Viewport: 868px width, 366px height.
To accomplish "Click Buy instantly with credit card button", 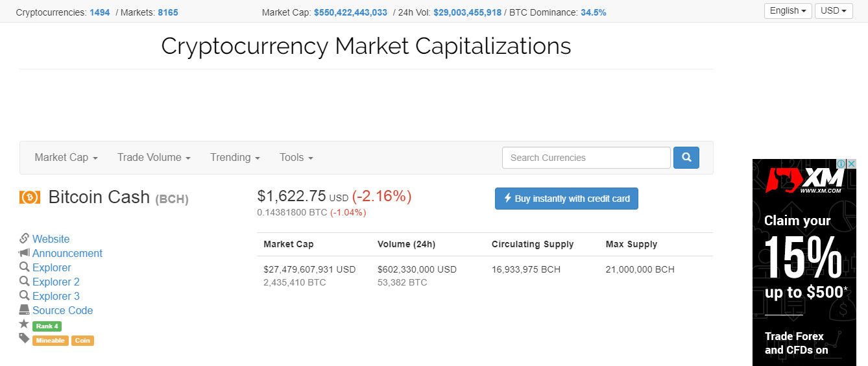I will pos(566,199).
